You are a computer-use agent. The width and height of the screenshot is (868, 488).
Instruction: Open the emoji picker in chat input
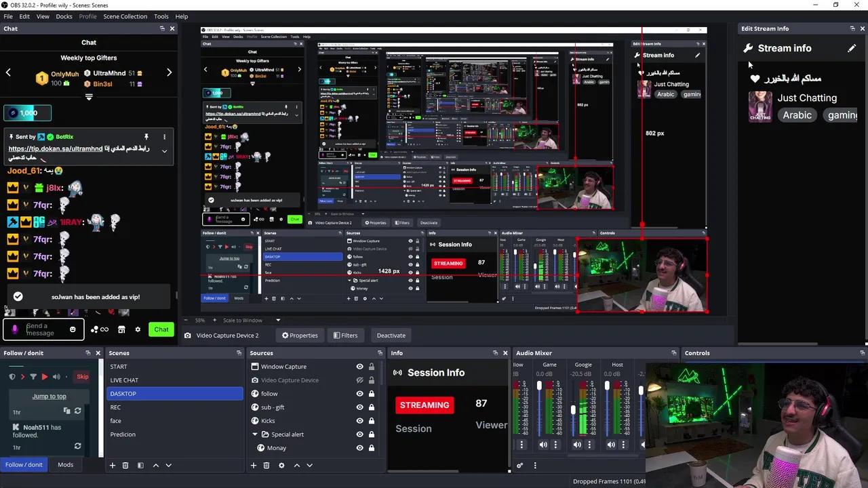(73, 329)
